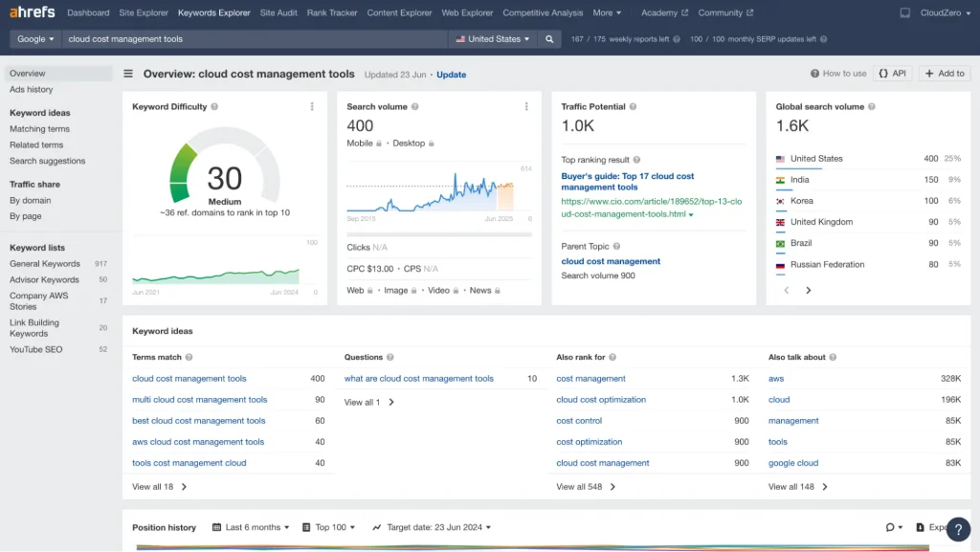Open Keyword Difficulty card options menu

[x=312, y=107]
